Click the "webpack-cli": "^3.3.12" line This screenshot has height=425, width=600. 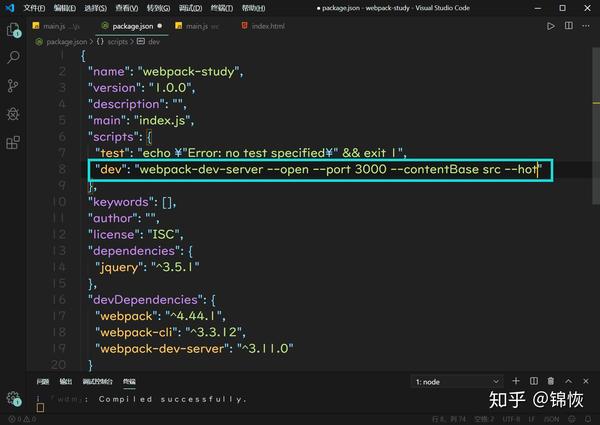(170, 332)
